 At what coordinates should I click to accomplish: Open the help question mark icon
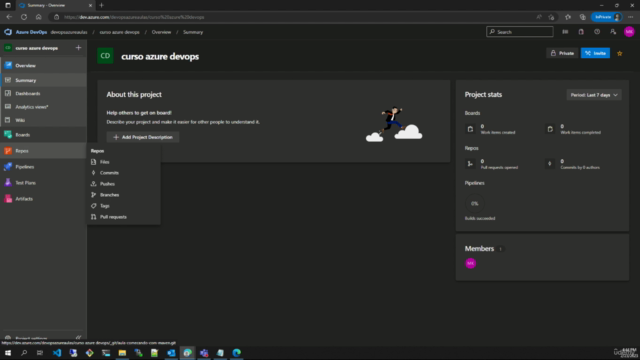point(597,32)
